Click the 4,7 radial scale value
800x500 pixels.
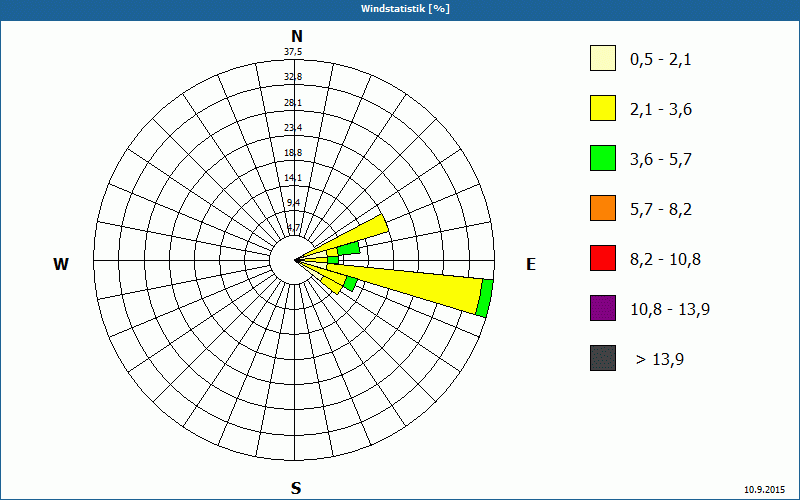(x=294, y=228)
